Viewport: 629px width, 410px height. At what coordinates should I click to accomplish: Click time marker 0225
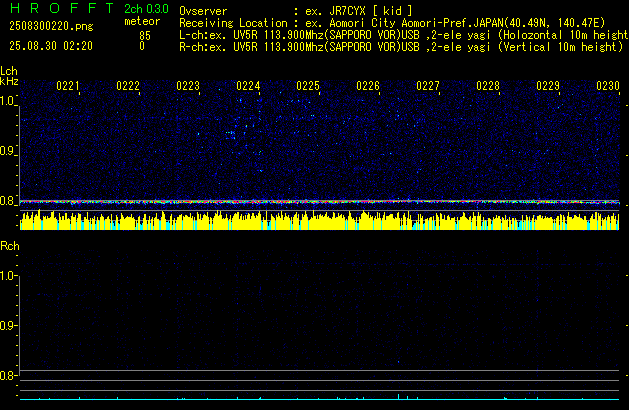click(308, 86)
